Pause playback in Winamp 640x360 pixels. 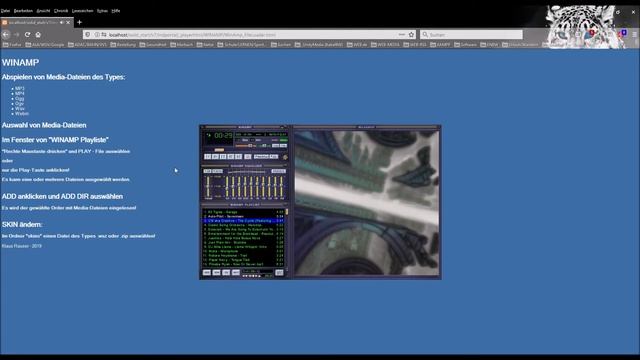(x=223, y=157)
